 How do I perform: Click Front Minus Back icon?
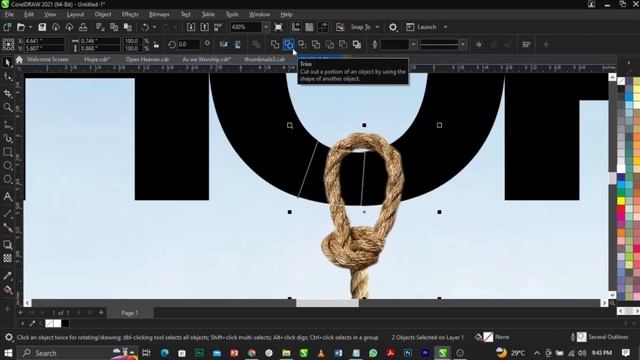pos(329,44)
